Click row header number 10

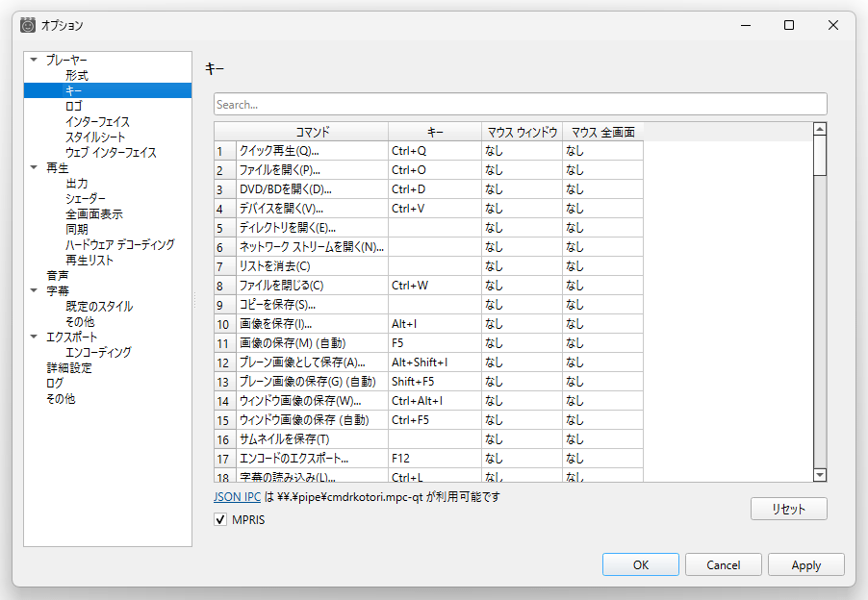(225, 324)
